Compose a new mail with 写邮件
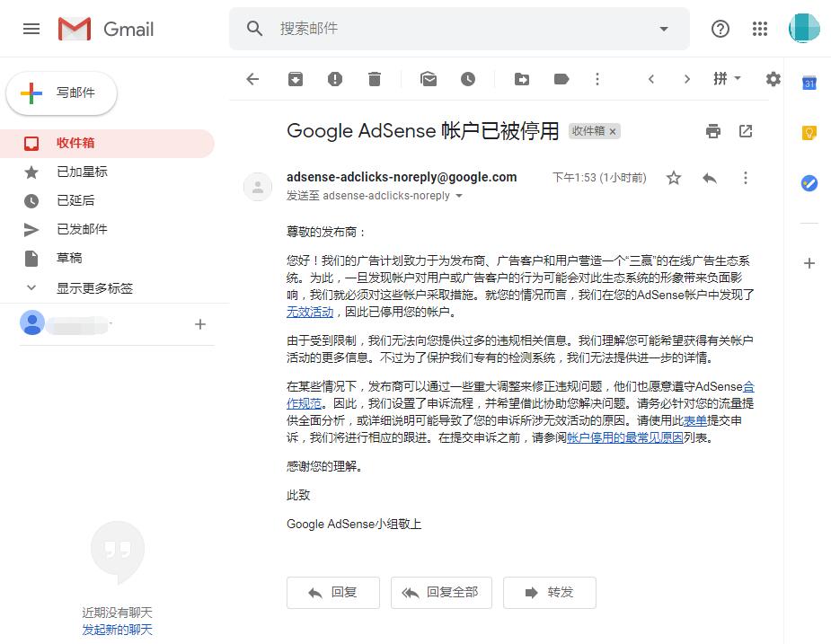 (61, 93)
